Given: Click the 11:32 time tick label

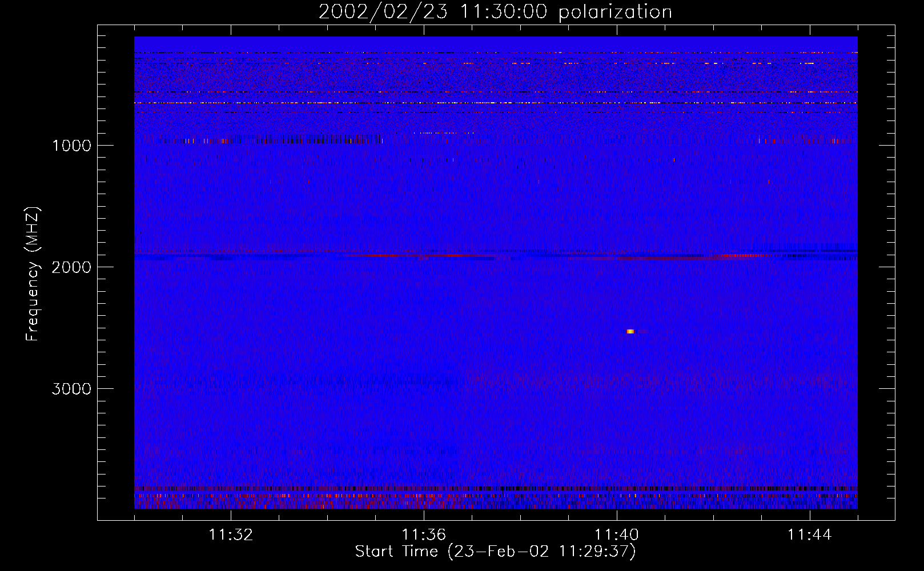Looking at the screenshot, I should [x=231, y=535].
